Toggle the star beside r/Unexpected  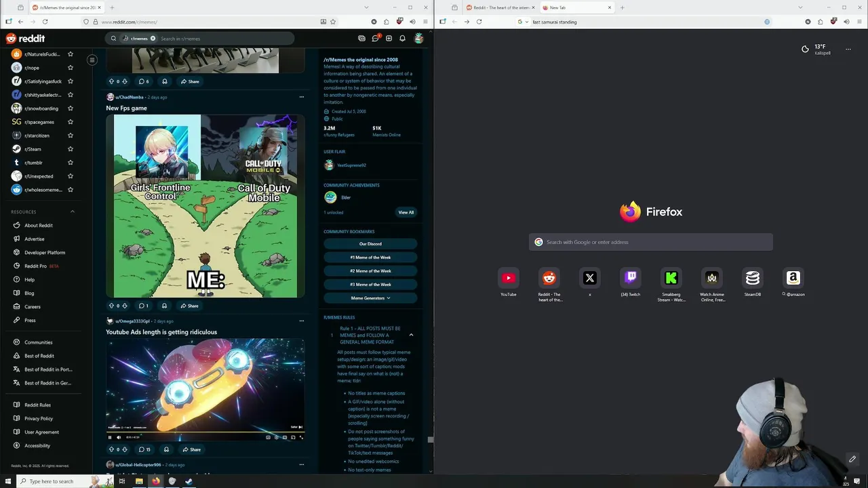pos(71,176)
